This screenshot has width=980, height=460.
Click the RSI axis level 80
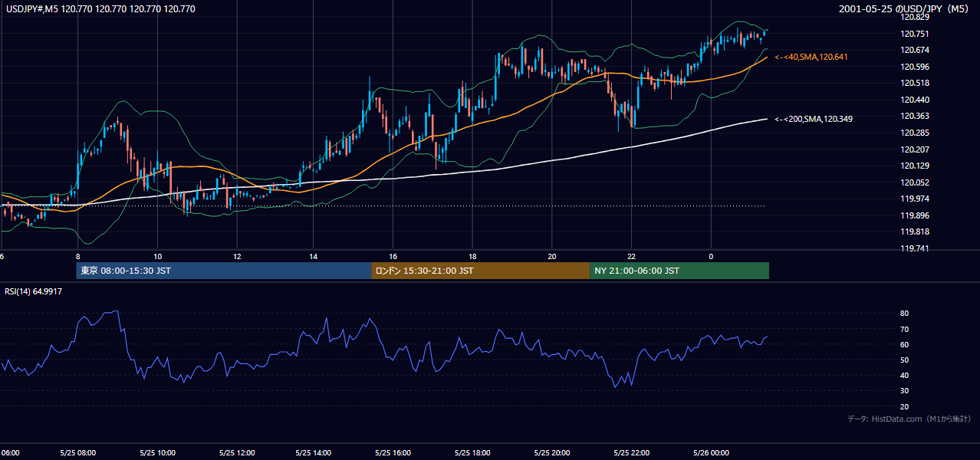904,314
